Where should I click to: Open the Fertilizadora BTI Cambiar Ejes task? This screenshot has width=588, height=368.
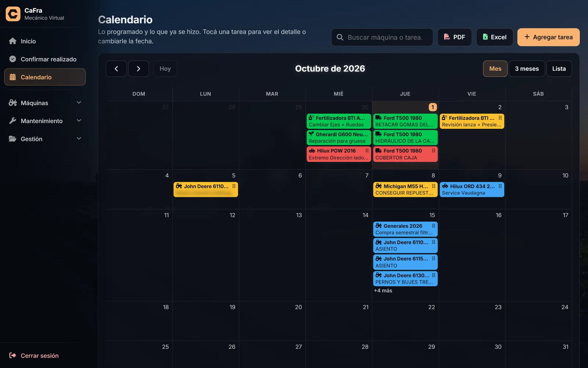coord(338,121)
